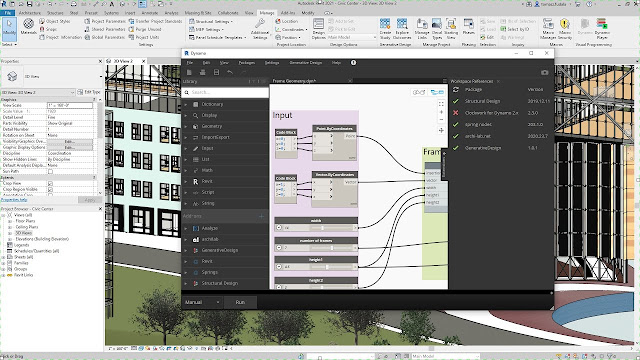This screenshot has height=360, width=640.
Task: Open Macro Manager icon
Action: pos(548,29)
